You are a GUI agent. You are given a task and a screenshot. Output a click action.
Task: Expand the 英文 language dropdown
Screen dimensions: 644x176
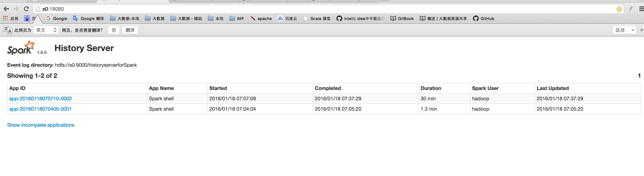click(46, 30)
